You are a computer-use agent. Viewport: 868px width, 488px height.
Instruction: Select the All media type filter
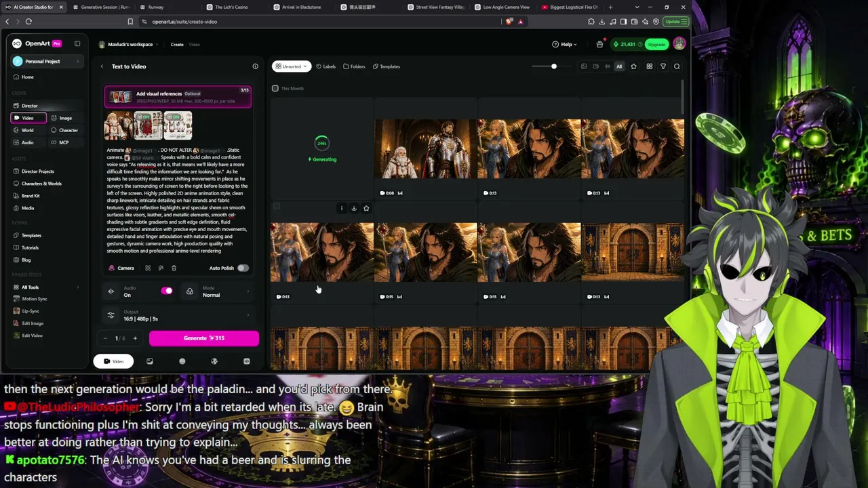(619, 66)
